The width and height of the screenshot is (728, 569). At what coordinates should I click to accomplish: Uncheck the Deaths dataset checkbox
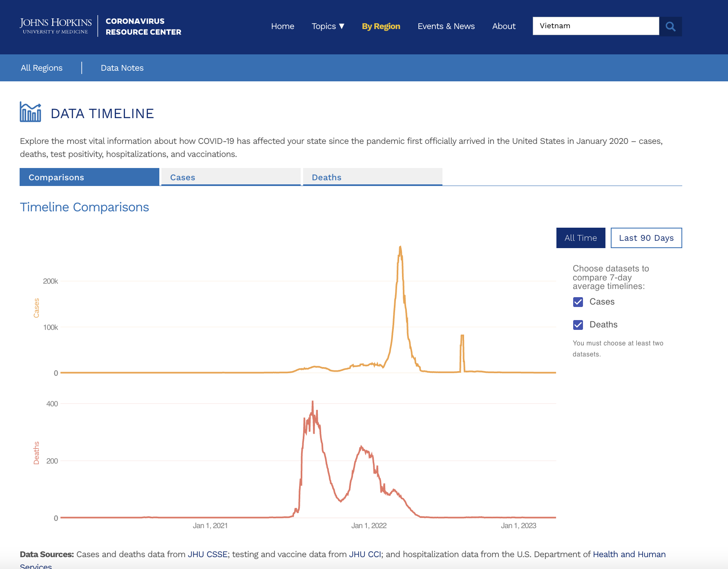coord(578,325)
